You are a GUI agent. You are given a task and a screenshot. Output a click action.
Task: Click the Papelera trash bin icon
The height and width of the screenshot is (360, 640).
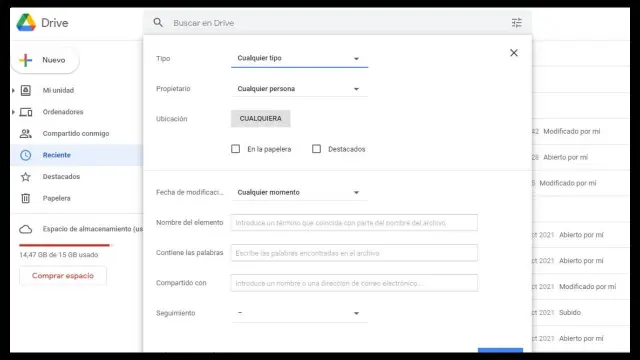pyautogui.click(x=26, y=198)
